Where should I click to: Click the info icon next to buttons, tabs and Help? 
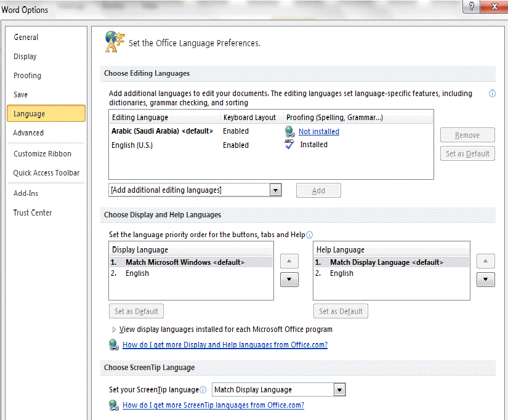tap(309, 235)
